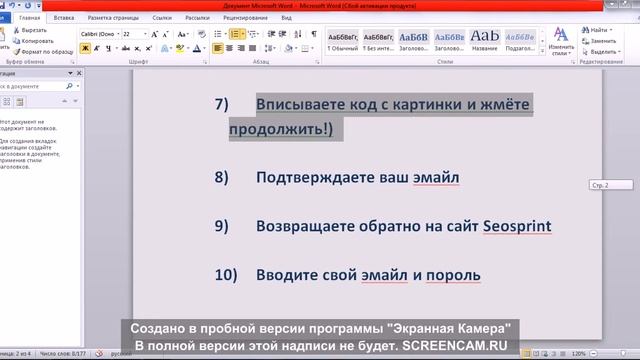640x360 pixels.
Task: Toggle italic formatting (К) button
Action: point(97,49)
